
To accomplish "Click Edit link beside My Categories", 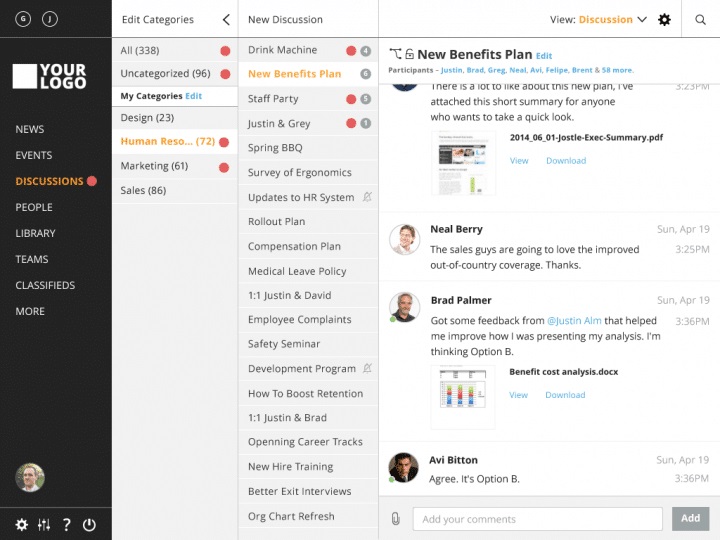I will coord(193,96).
